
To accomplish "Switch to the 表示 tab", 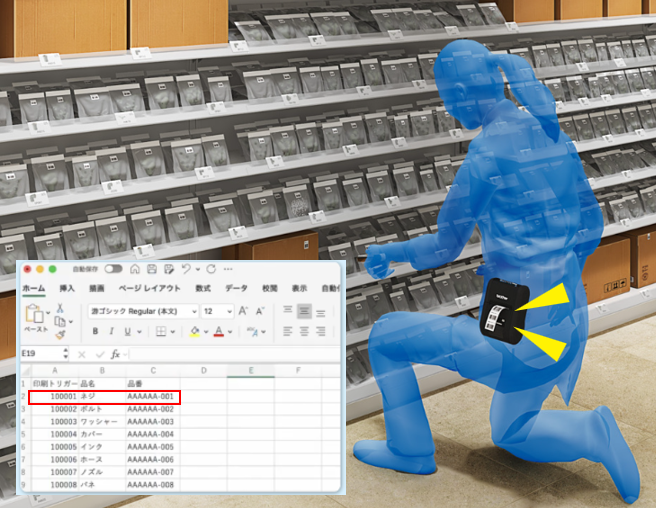I will point(300,288).
